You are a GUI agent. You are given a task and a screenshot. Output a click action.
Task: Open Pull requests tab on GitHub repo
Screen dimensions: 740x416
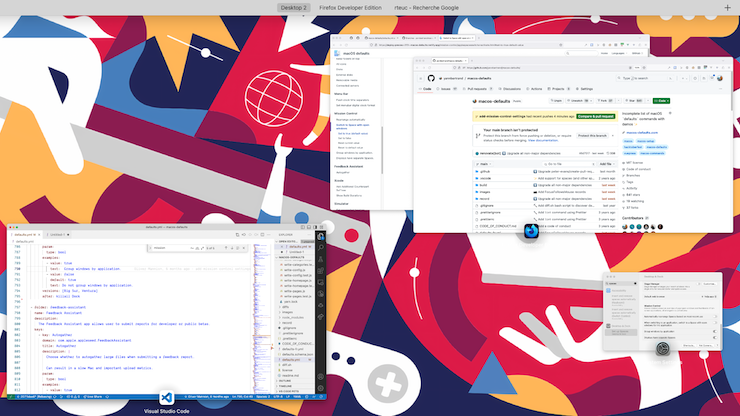[x=477, y=89]
